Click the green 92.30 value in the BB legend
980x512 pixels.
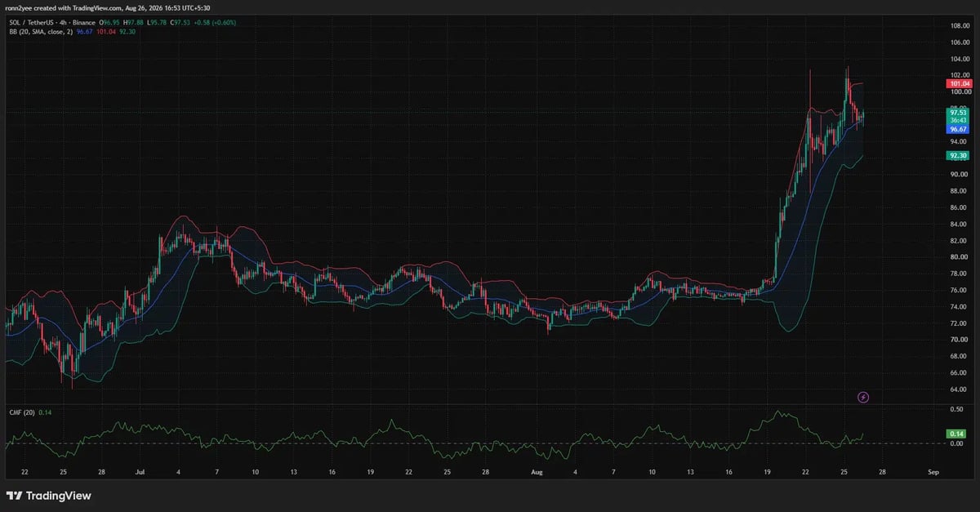click(x=127, y=32)
